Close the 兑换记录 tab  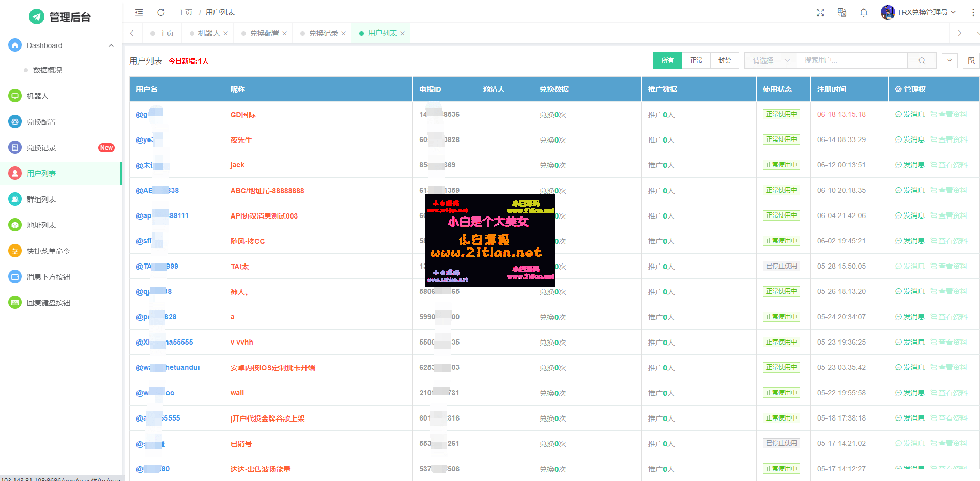click(343, 33)
